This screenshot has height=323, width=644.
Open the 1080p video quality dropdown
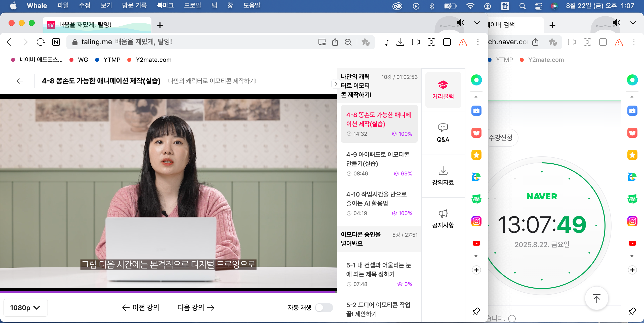click(x=25, y=308)
